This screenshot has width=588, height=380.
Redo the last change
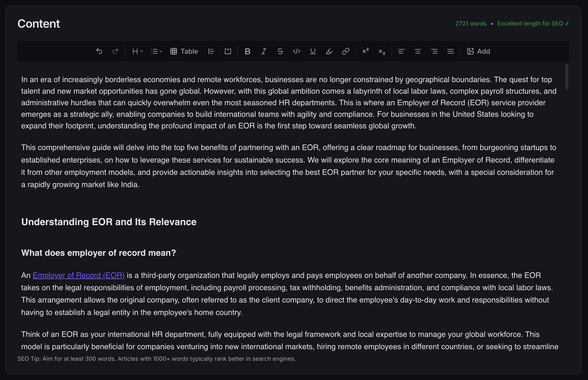tap(115, 51)
